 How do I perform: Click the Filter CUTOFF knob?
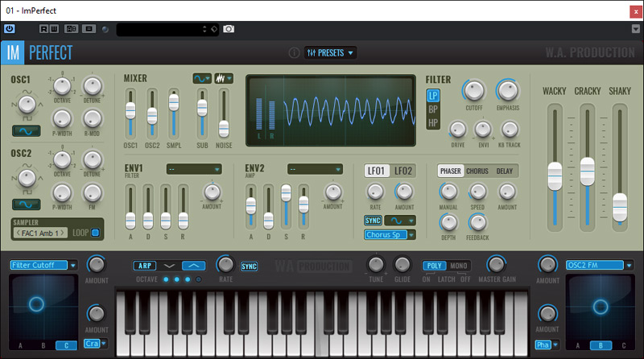coord(474,90)
